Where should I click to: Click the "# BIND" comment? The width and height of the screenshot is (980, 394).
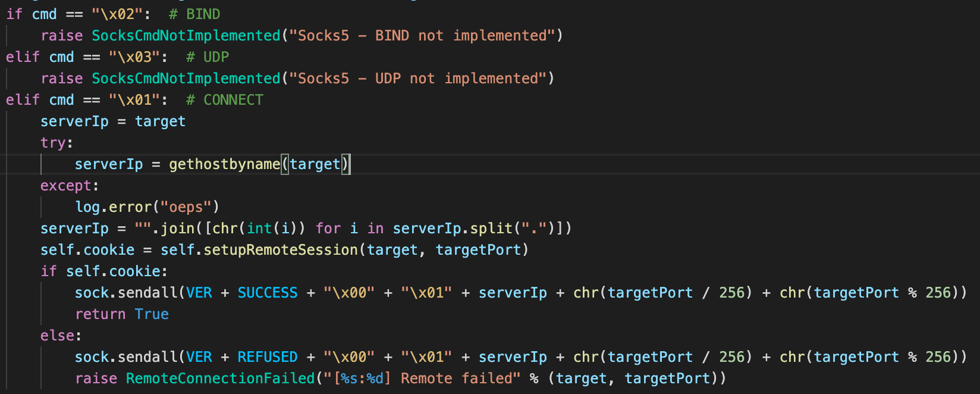pos(194,14)
